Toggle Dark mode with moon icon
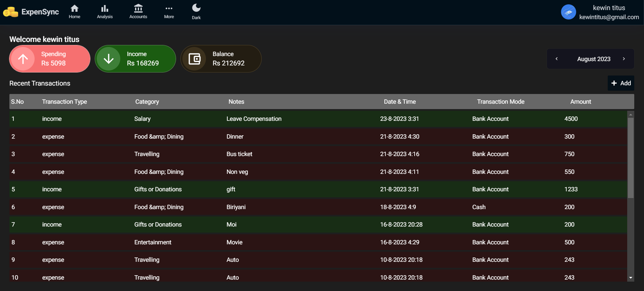This screenshot has width=644, height=291. 196,12
